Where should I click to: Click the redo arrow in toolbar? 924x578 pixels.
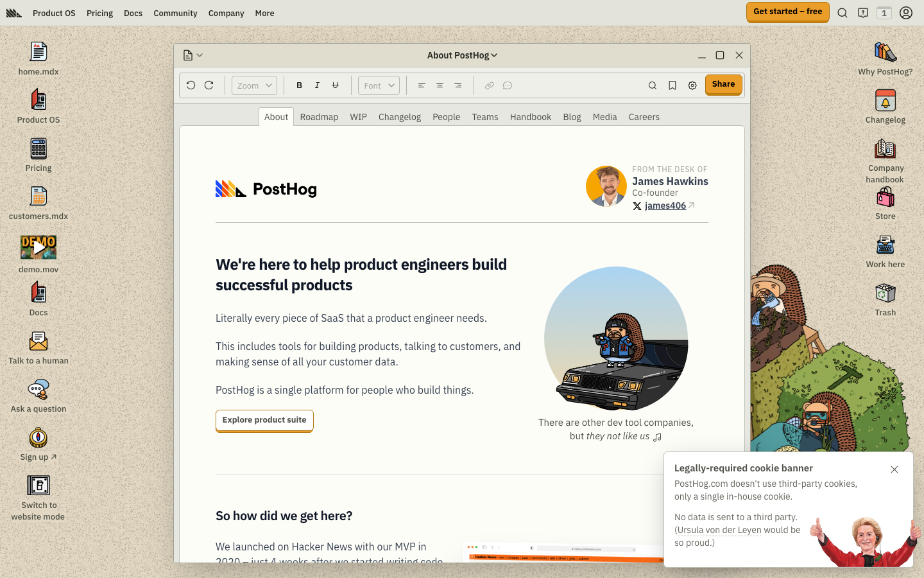click(209, 85)
